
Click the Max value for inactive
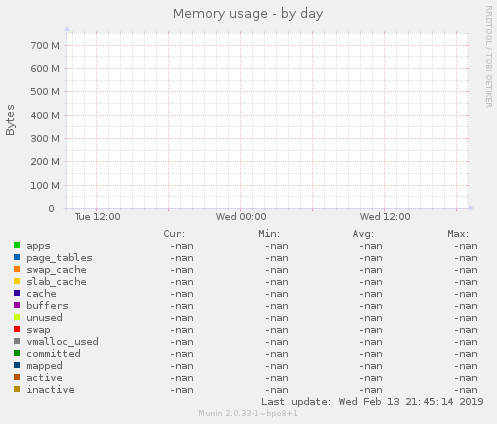[466, 390]
